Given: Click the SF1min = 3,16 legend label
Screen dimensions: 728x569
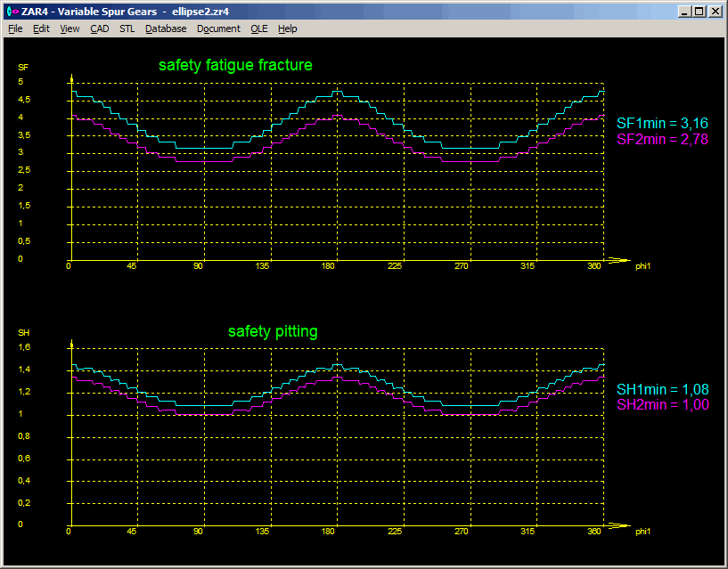Looking at the screenshot, I should [x=663, y=125].
